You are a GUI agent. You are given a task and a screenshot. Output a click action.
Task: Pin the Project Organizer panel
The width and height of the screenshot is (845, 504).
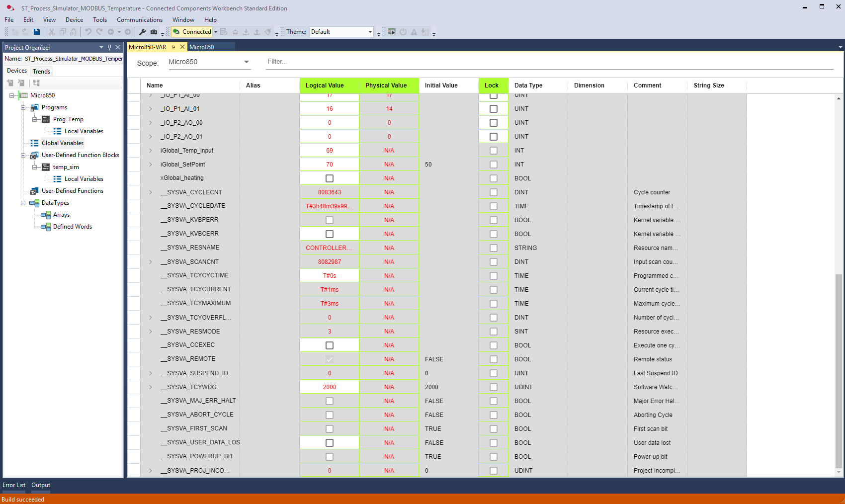109,47
